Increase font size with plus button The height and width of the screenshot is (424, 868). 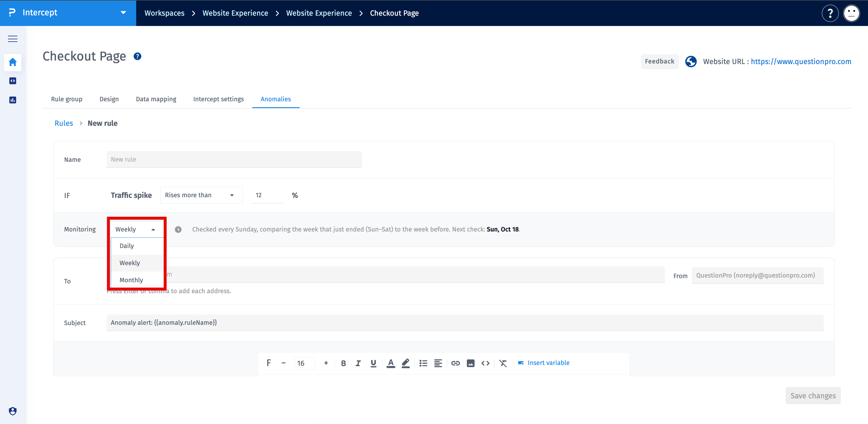tap(326, 363)
